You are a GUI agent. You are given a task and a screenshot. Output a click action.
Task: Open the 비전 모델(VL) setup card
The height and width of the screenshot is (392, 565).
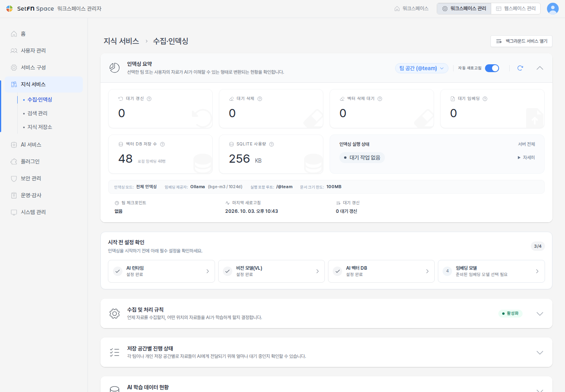272,271
